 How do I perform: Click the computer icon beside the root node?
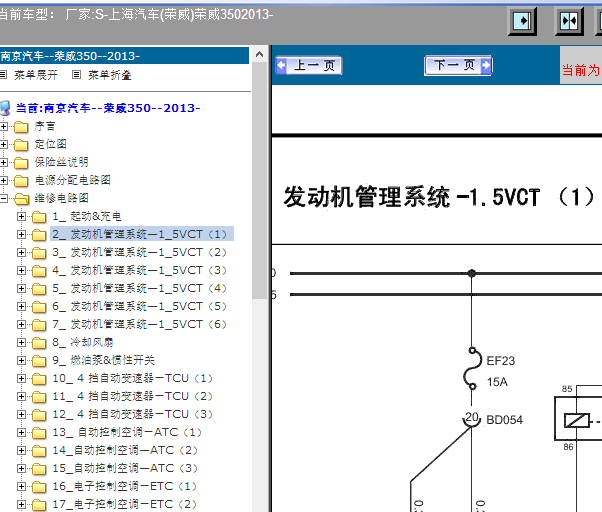coord(5,108)
